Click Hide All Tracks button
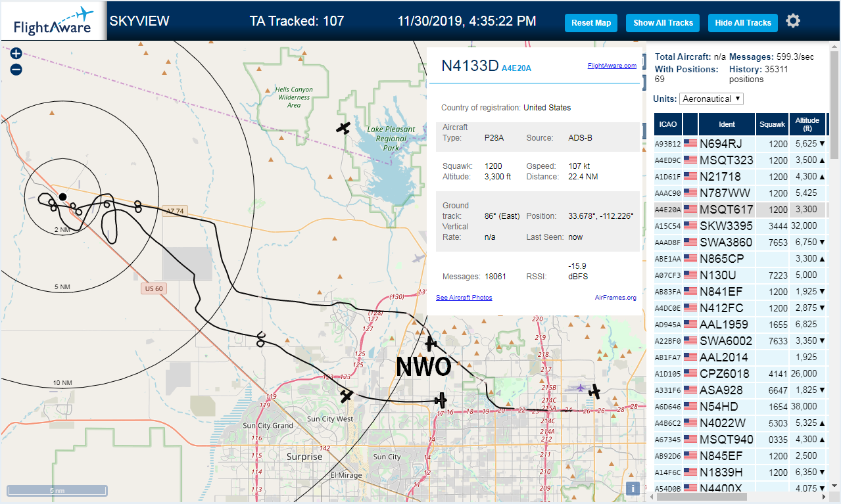 (x=743, y=22)
